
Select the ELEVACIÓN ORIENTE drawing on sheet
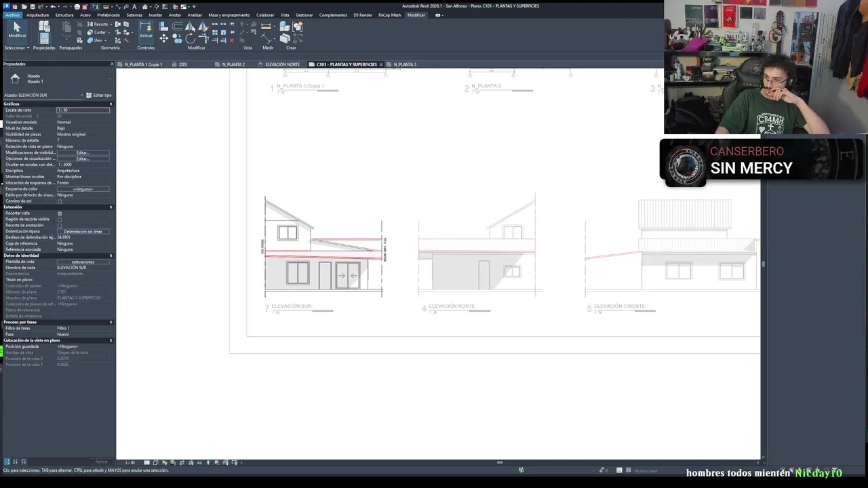671,247
